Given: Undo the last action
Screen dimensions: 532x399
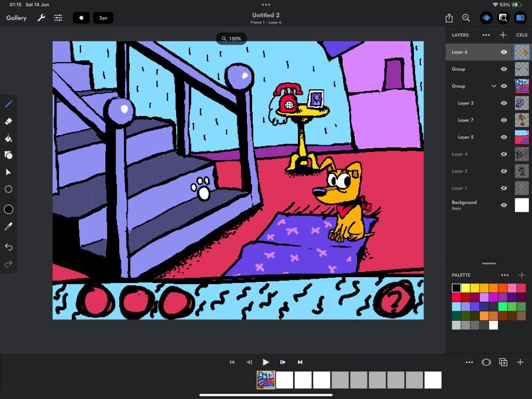Looking at the screenshot, I should coord(9,247).
